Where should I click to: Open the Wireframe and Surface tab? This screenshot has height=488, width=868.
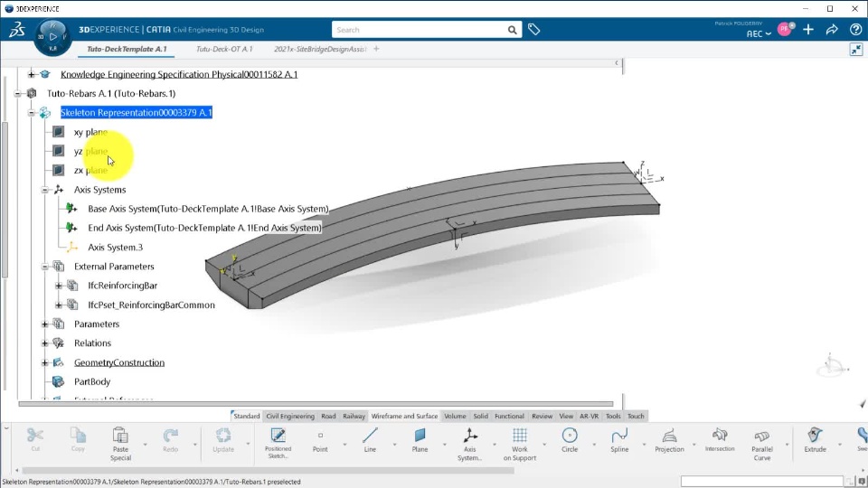(404, 416)
